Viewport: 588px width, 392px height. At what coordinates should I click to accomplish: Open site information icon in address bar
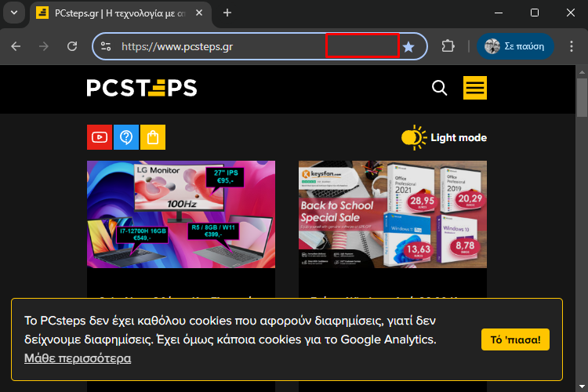pyautogui.click(x=106, y=46)
